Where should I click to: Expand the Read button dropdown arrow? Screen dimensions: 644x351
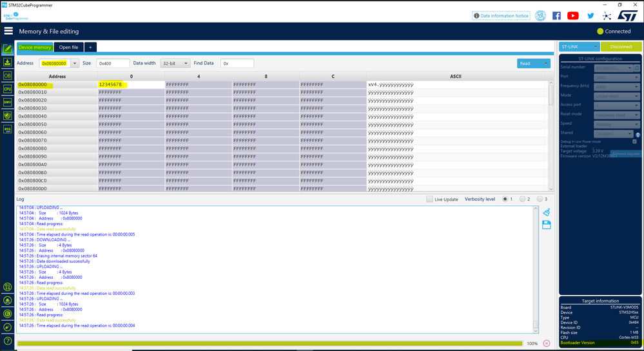(546, 63)
